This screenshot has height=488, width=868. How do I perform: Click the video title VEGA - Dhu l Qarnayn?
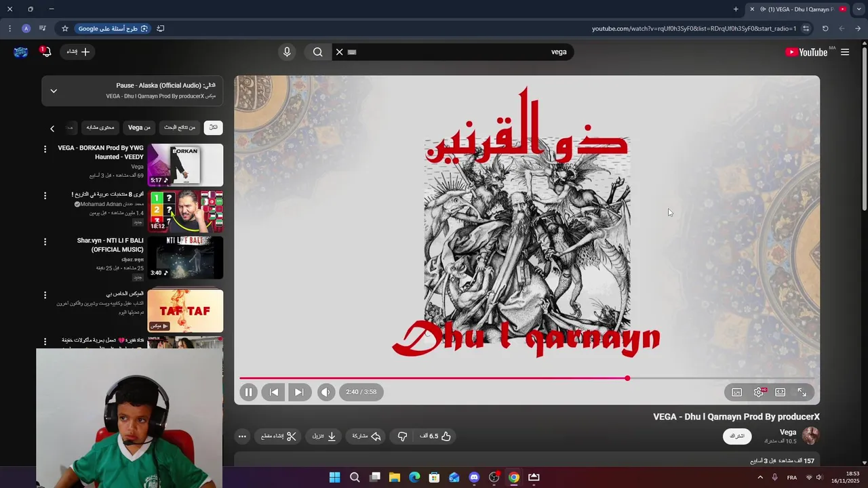[x=736, y=417]
